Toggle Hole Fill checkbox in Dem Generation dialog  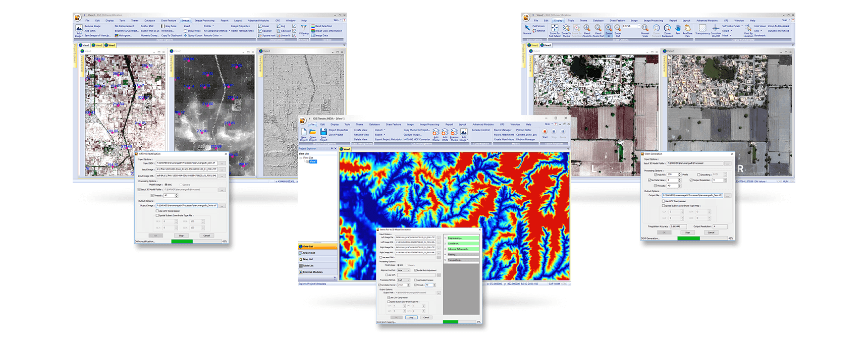(x=656, y=175)
